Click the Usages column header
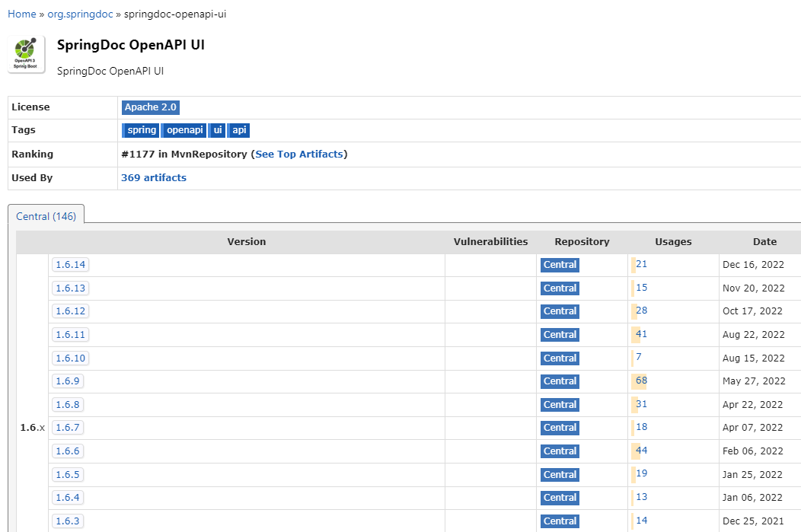Viewport: 801px width, 532px height. click(x=673, y=242)
